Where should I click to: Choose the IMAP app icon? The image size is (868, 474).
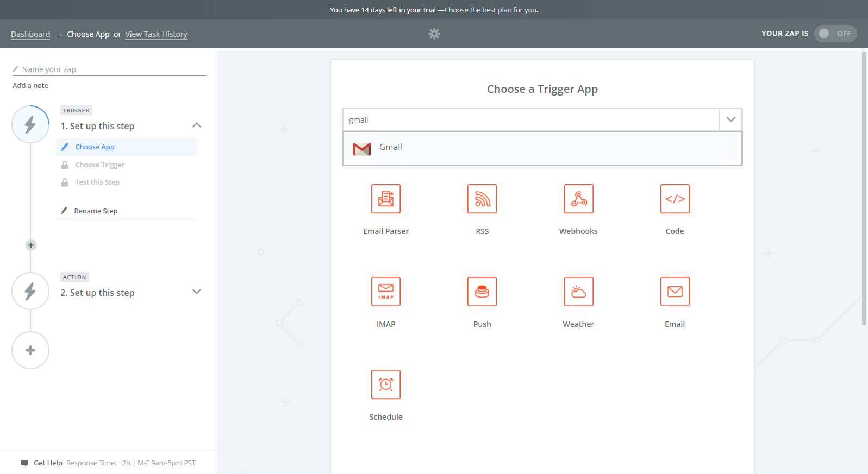point(386,292)
